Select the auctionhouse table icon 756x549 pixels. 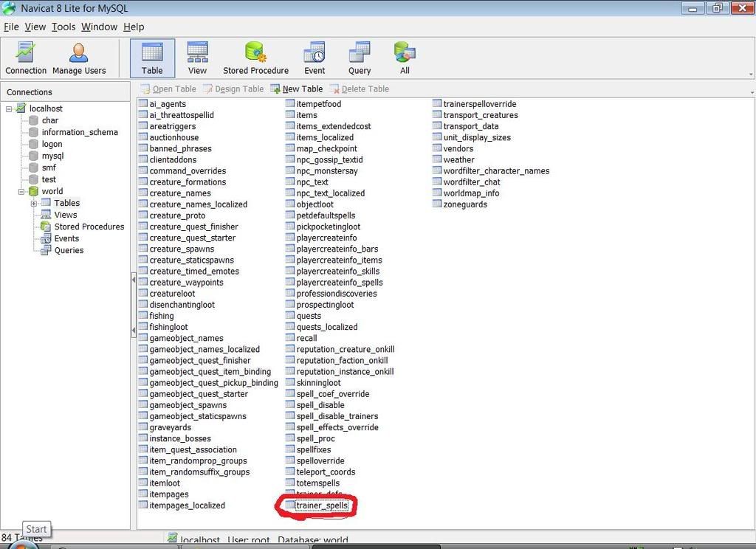[x=142, y=137]
